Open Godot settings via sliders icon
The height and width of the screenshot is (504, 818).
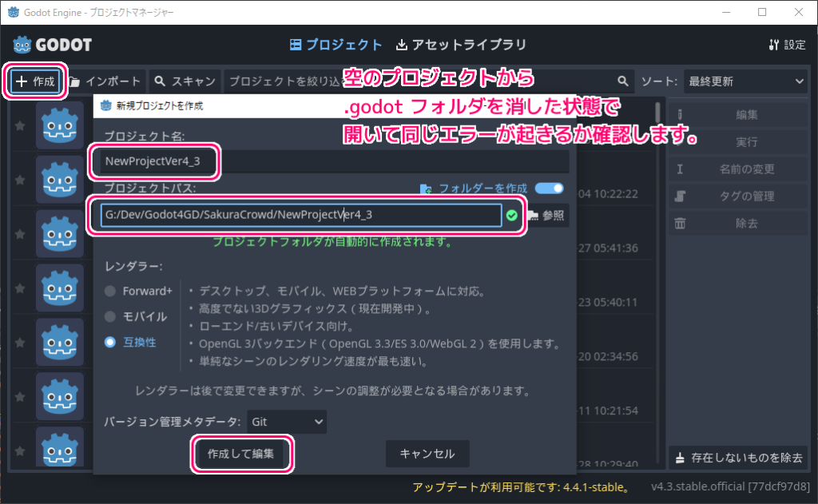pyautogui.click(x=774, y=46)
